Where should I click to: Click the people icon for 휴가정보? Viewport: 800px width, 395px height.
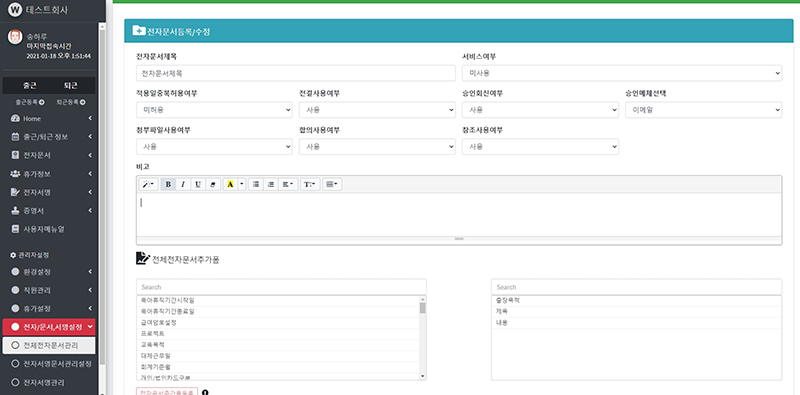tap(15, 174)
